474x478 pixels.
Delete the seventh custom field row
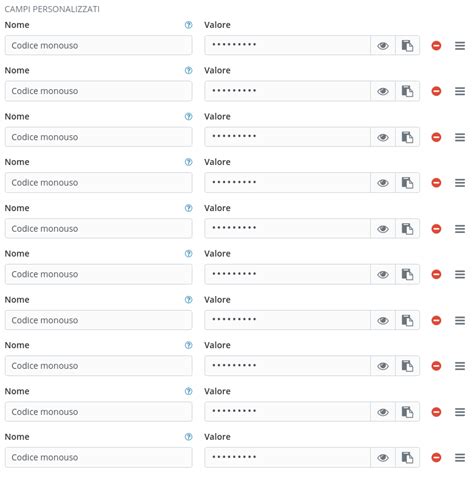pos(438,321)
